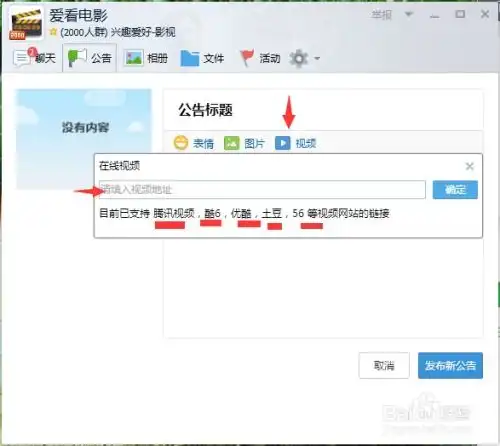The height and width of the screenshot is (446, 500).
Task: Click the 取消 cancel button
Action: [384, 365]
